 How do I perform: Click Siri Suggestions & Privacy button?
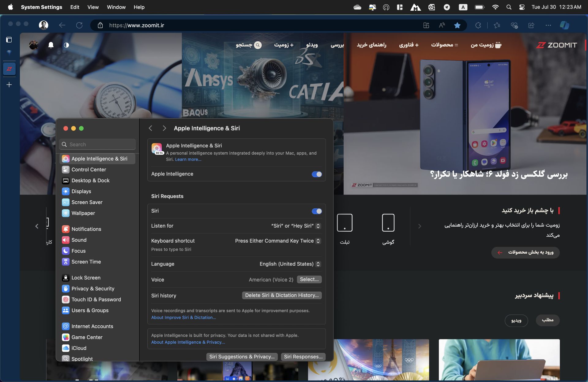242,357
